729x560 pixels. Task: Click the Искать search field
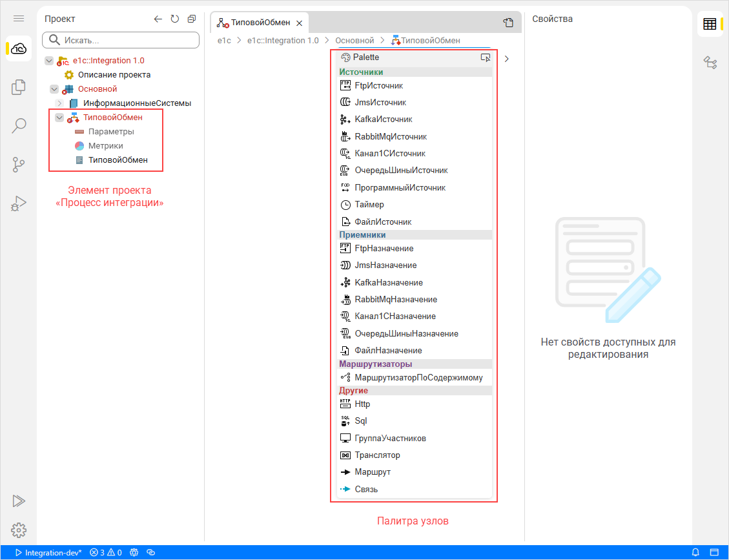point(121,41)
